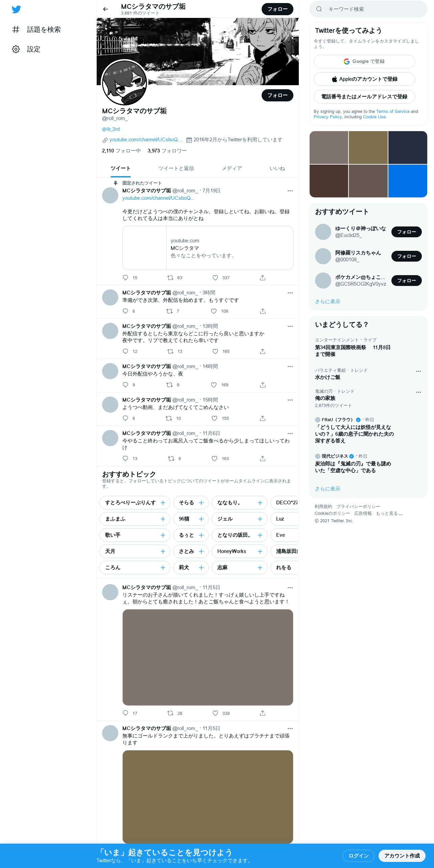Switch to ツイート tab

[120, 168]
